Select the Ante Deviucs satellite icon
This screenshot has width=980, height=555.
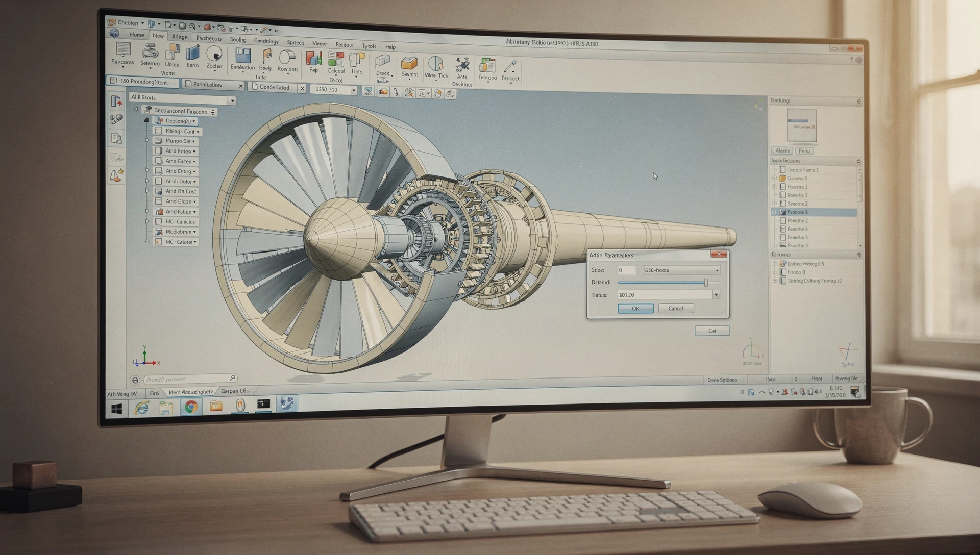coord(462,65)
